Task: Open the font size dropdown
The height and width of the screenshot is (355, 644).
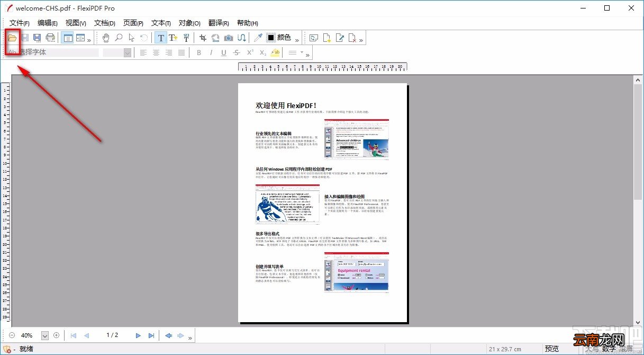Action: click(128, 52)
